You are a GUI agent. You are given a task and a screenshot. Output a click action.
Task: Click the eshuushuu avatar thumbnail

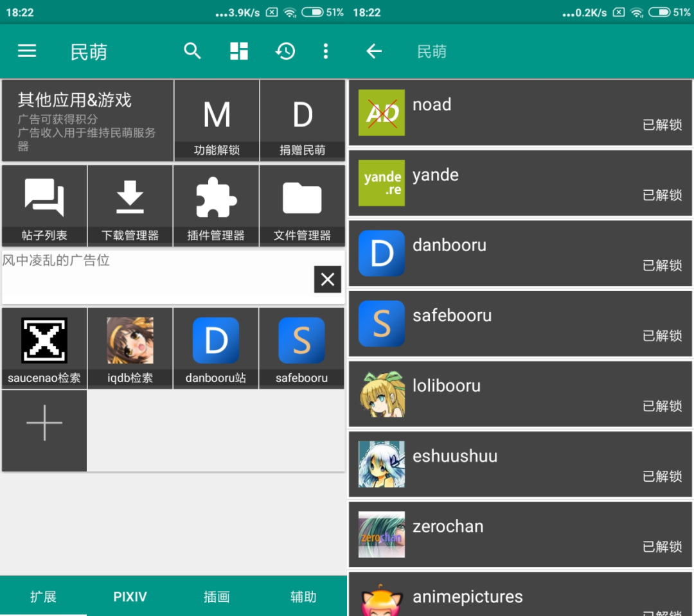pyautogui.click(x=382, y=464)
